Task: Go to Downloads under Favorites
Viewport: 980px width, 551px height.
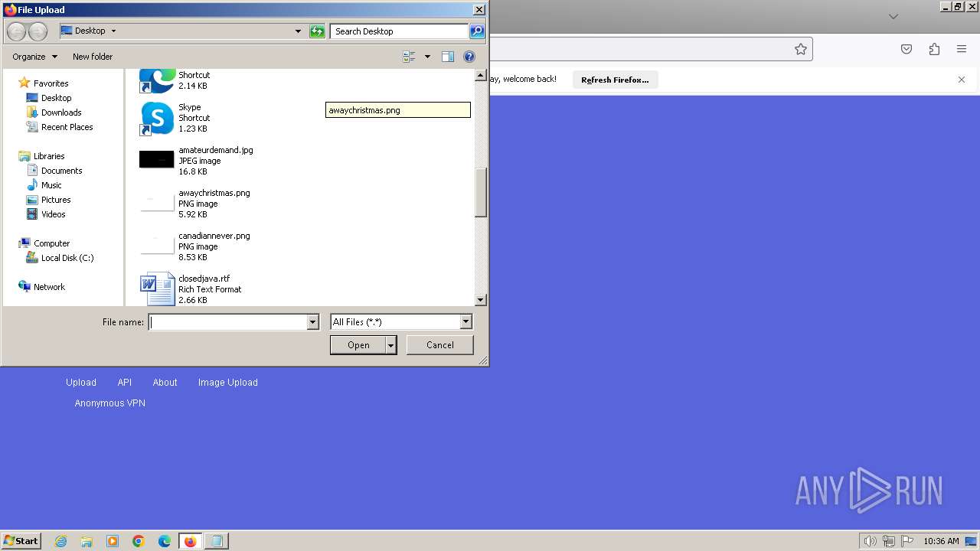Action: 61,112
